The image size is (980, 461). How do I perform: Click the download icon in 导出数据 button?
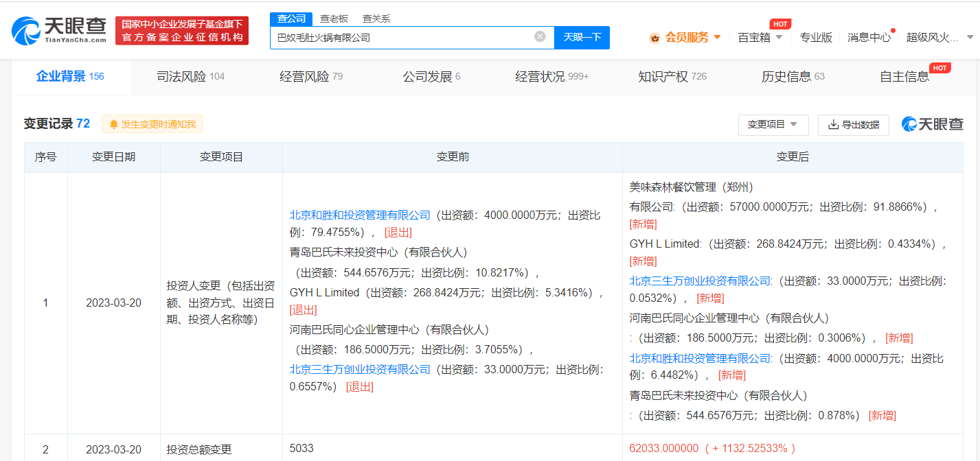pos(833,125)
